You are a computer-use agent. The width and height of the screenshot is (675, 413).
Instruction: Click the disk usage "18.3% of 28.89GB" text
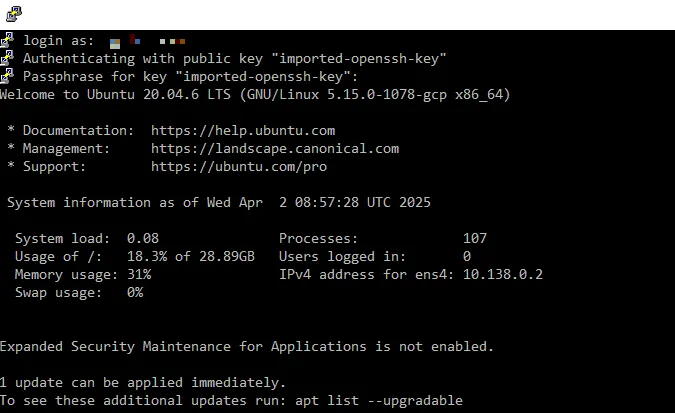pyautogui.click(x=191, y=256)
